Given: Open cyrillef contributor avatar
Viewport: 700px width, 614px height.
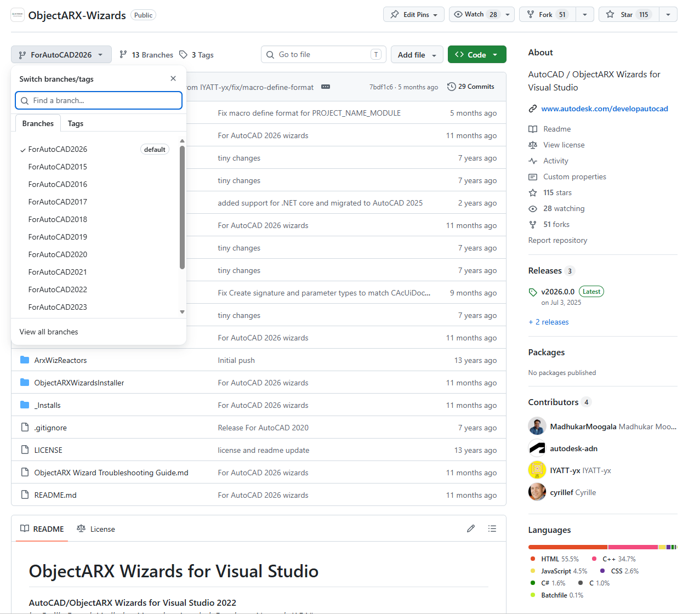Looking at the screenshot, I should click(x=537, y=492).
